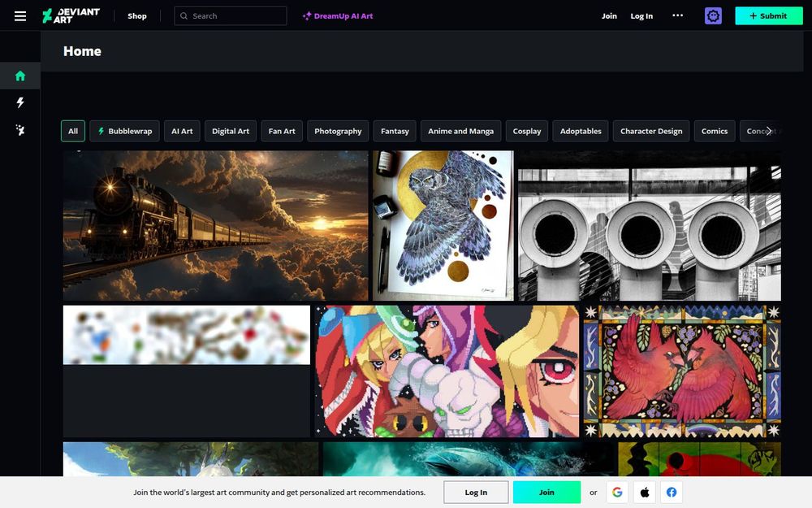
Task: Select the All category tab
Action: pyautogui.click(x=73, y=131)
